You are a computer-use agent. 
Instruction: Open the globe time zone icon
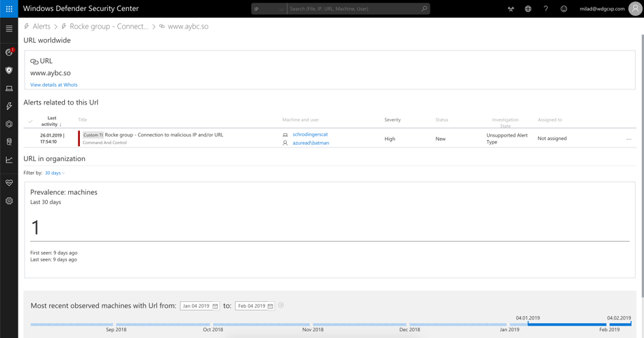pos(528,9)
